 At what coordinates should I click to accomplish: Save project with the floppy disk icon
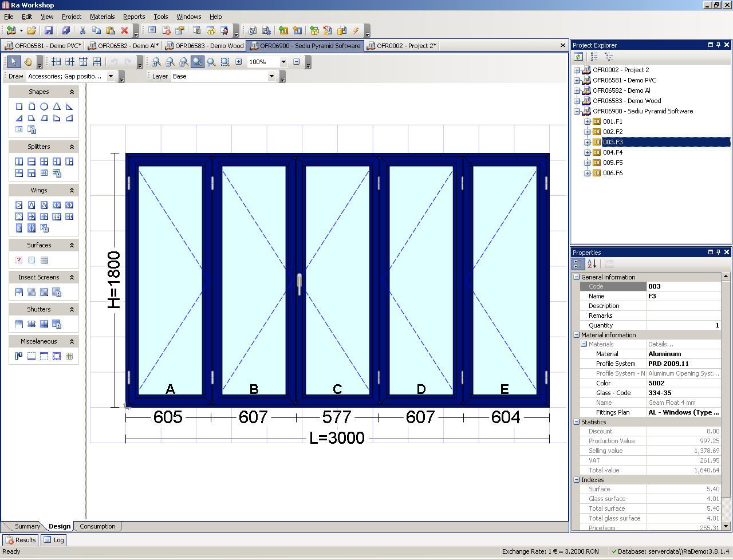pyautogui.click(x=49, y=30)
